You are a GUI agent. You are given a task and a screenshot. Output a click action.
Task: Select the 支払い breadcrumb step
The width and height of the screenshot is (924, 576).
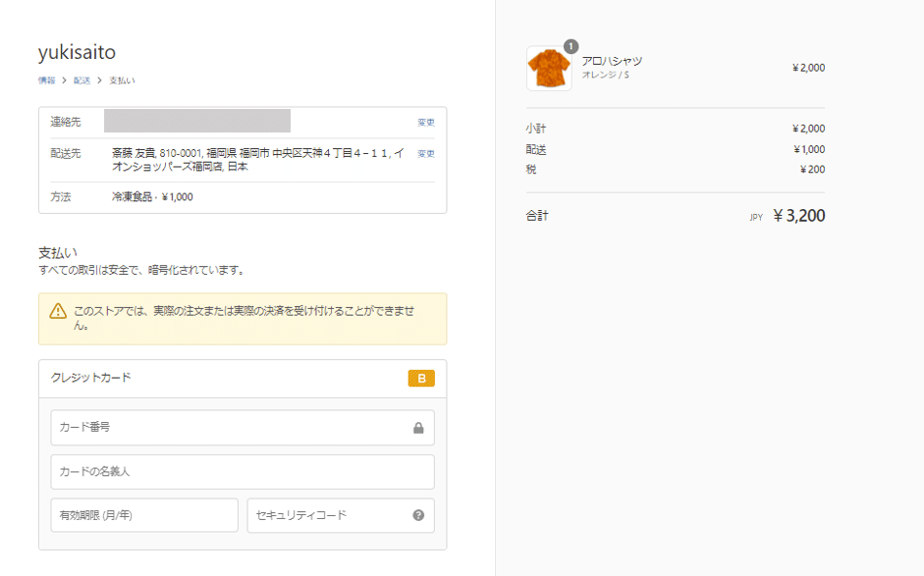point(122,79)
